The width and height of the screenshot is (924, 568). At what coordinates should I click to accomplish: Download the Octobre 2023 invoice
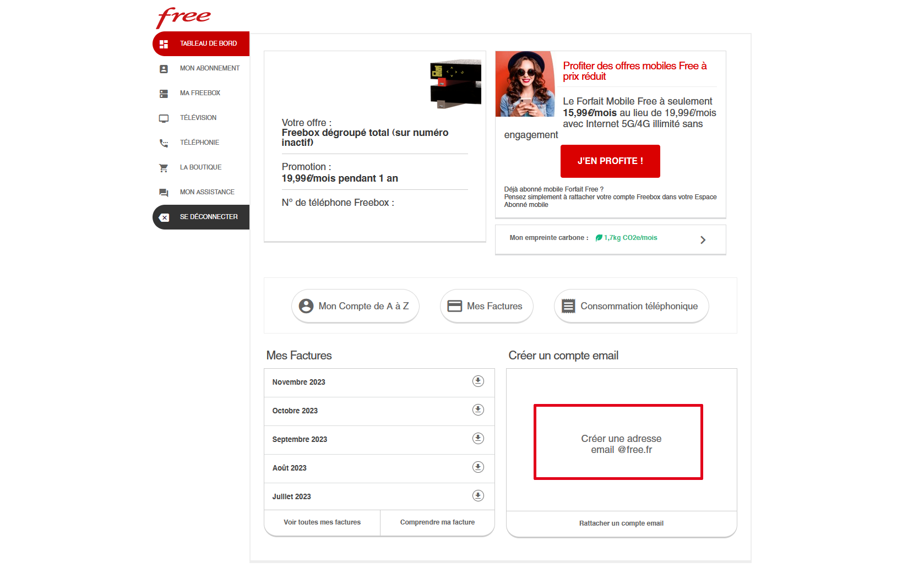[x=478, y=409]
